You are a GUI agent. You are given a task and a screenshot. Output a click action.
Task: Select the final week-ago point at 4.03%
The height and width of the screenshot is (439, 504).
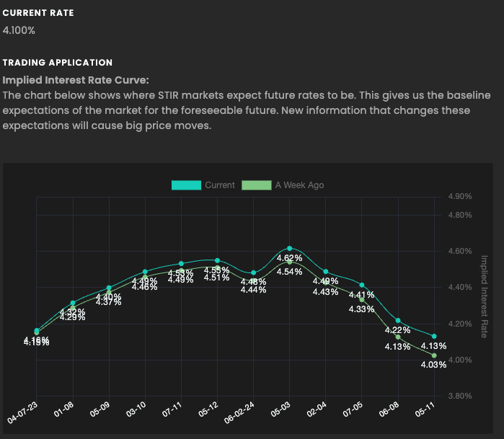click(434, 355)
